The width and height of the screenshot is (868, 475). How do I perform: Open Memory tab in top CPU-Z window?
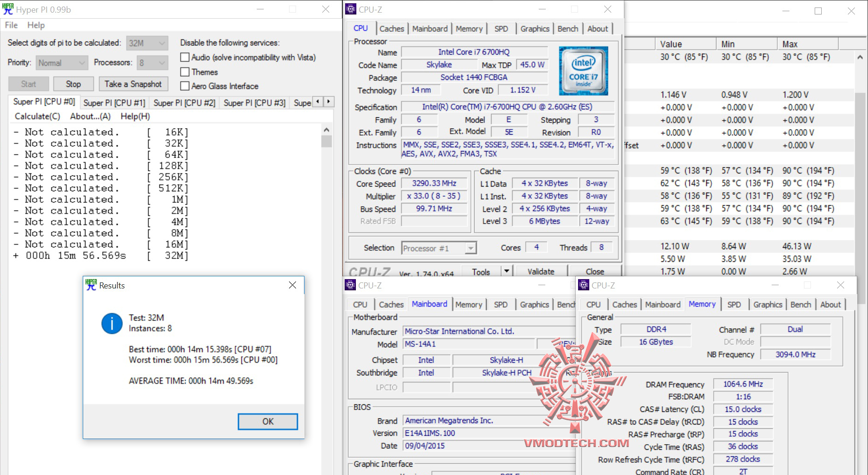pyautogui.click(x=469, y=29)
